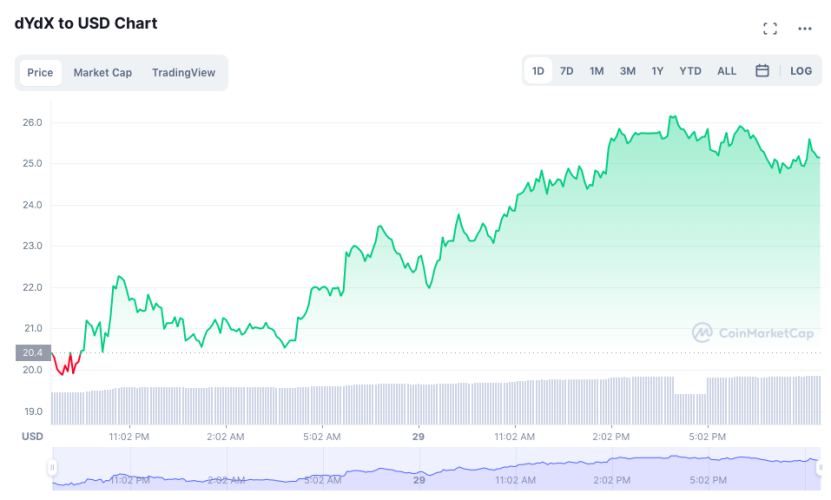The image size is (831, 500).
Task: Click the 29 date x-axis label
Action: coord(418,437)
